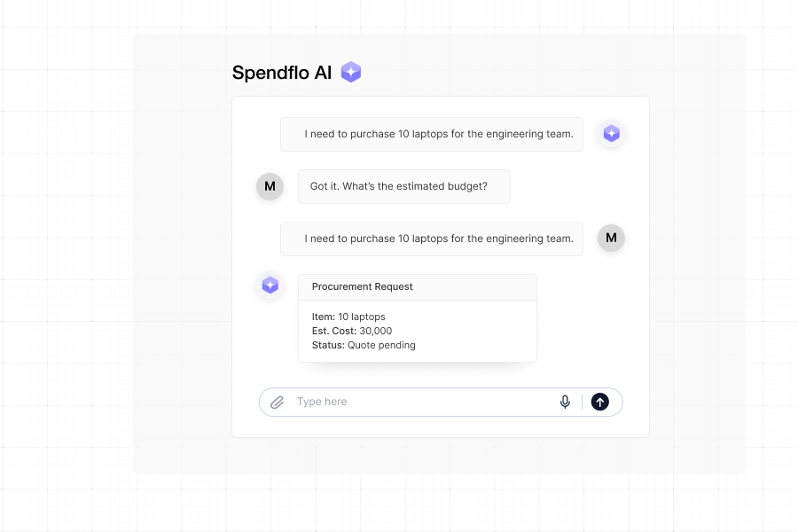Click the AI avatar beside the first laptop message

tap(611, 134)
